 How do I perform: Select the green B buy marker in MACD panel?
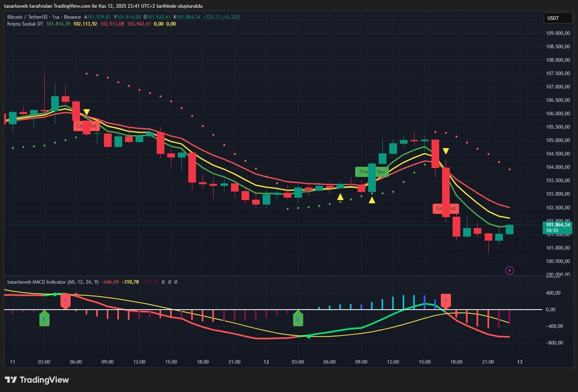click(44, 319)
